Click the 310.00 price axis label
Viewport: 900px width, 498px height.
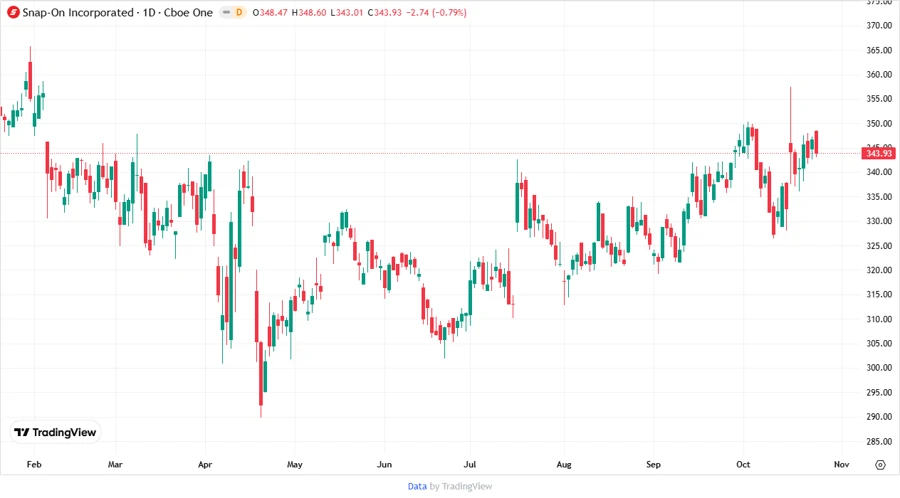(879, 319)
